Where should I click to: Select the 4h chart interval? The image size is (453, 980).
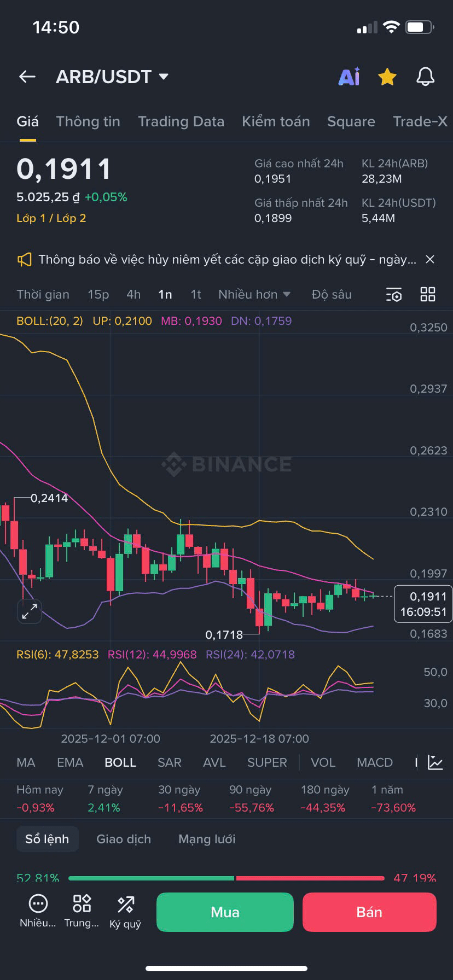coord(133,295)
